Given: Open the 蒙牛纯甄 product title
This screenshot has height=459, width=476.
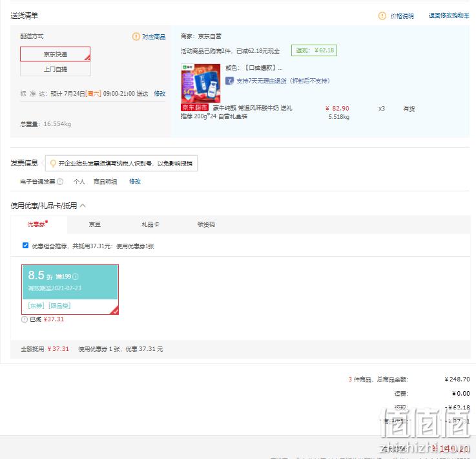Looking at the screenshot, I should click(x=236, y=112).
